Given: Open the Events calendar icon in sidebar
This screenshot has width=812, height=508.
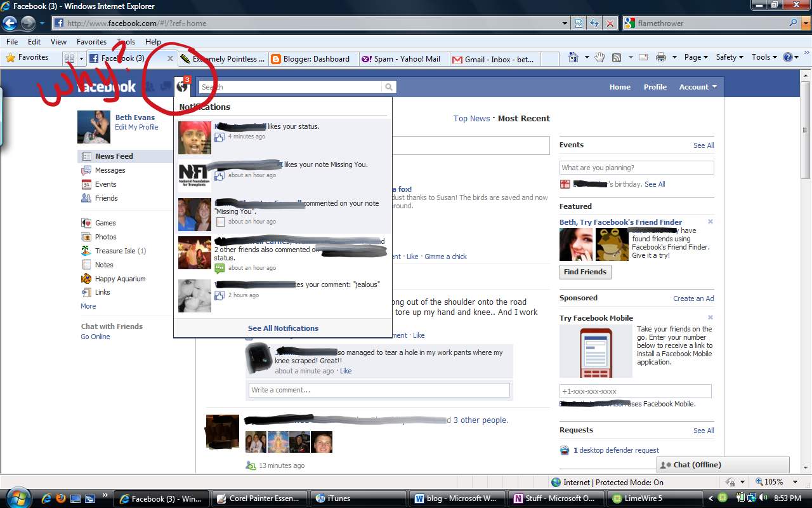Looking at the screenshot, I should 86,184.
